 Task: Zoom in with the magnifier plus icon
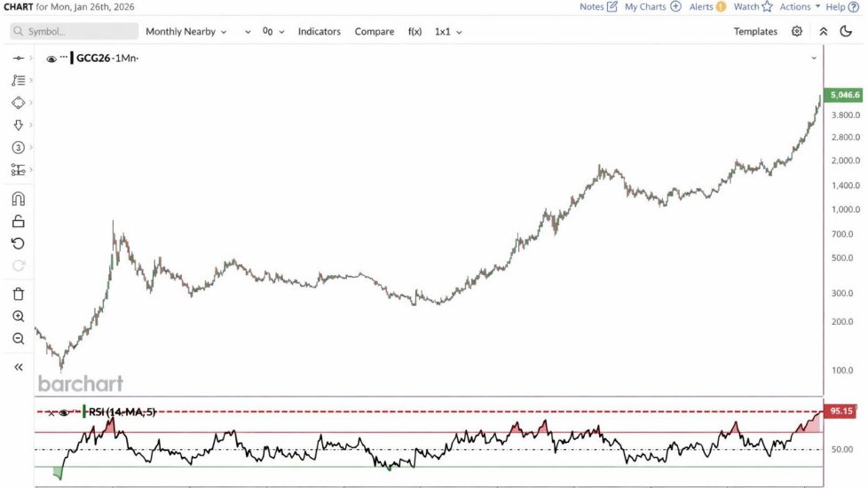click(18, 317)
